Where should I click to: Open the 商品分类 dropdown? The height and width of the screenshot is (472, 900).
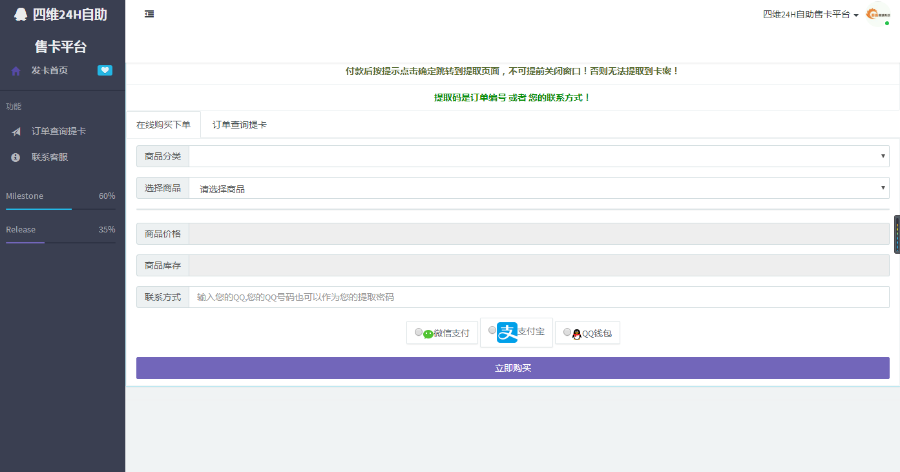click(539, 156)
